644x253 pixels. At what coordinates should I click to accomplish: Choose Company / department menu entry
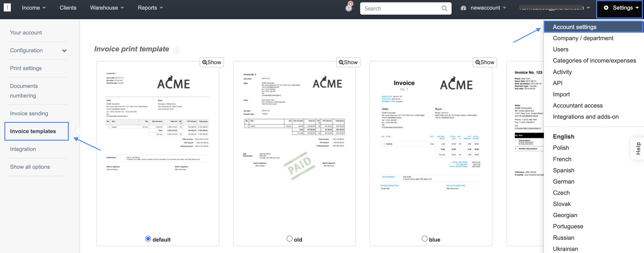(583, 38)
